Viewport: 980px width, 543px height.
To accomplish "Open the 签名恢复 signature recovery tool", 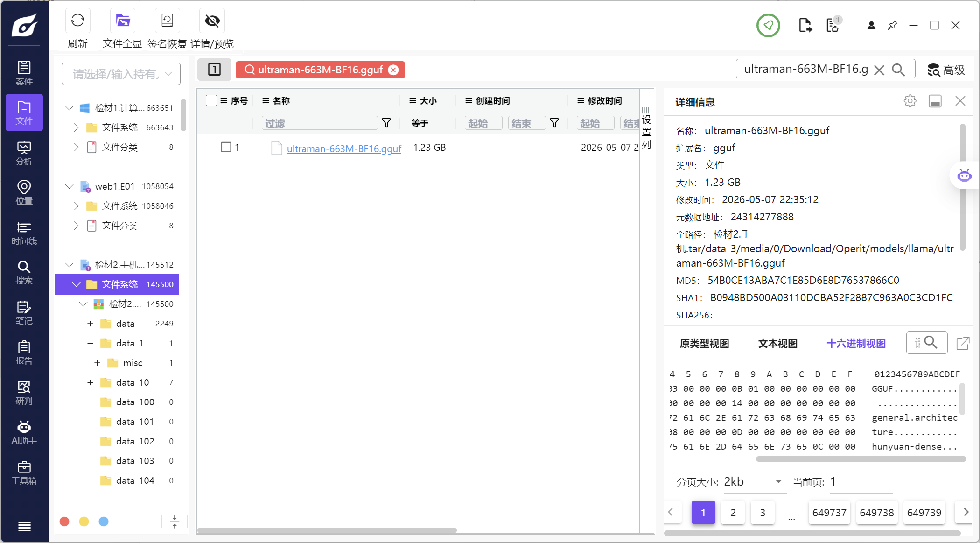I will [167, 21].
